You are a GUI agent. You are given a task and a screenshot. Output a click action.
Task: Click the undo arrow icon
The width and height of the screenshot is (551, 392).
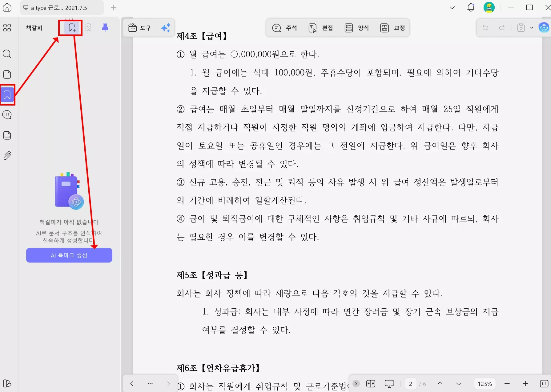click(x=485, y=28)
